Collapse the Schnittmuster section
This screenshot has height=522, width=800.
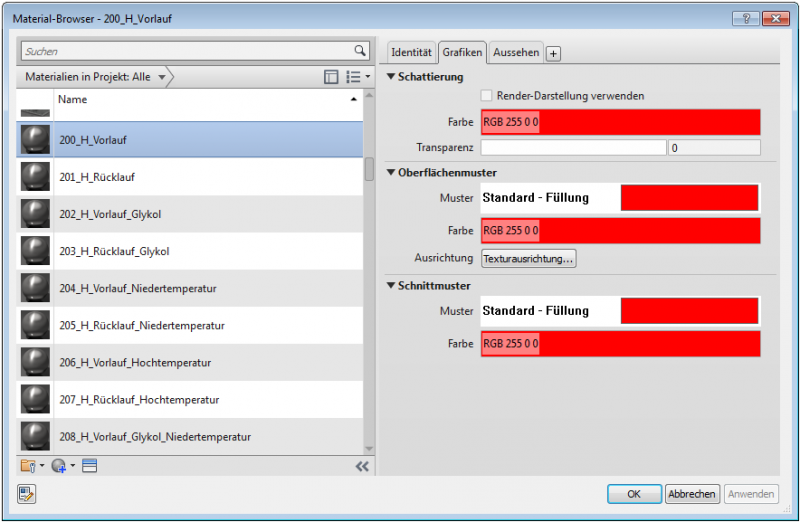point(392,286)
